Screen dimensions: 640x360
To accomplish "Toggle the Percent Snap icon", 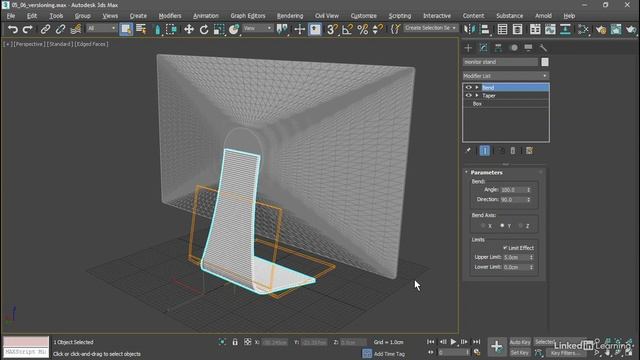I will (x=362, y=29).
